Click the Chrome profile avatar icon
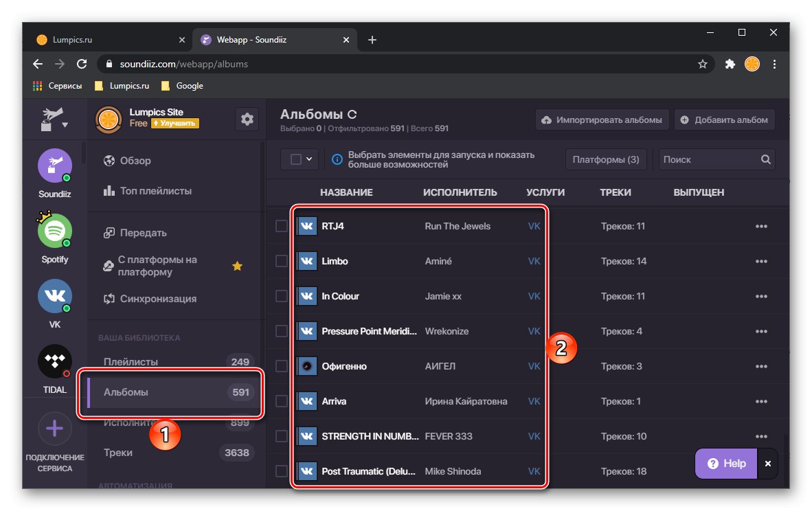 pos(752,64)
